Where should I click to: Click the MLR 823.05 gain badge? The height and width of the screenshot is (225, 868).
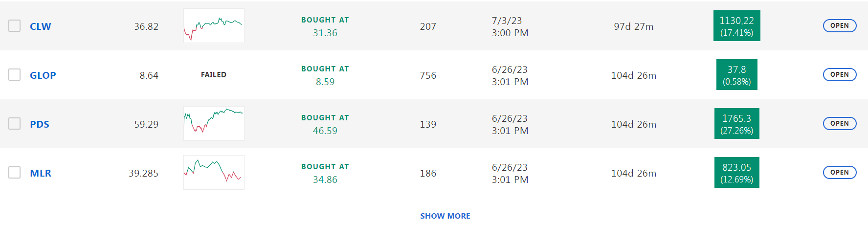click(x=736, y=173)
